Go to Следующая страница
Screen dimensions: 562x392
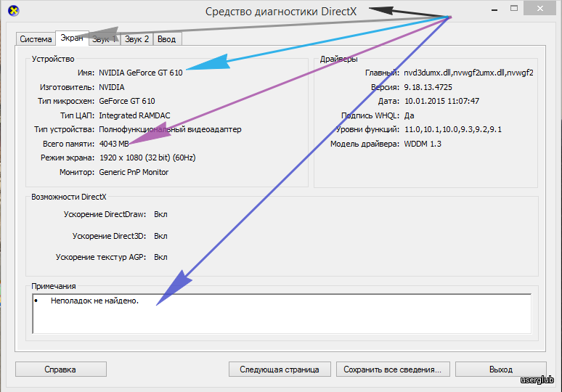tap(280, 369)
